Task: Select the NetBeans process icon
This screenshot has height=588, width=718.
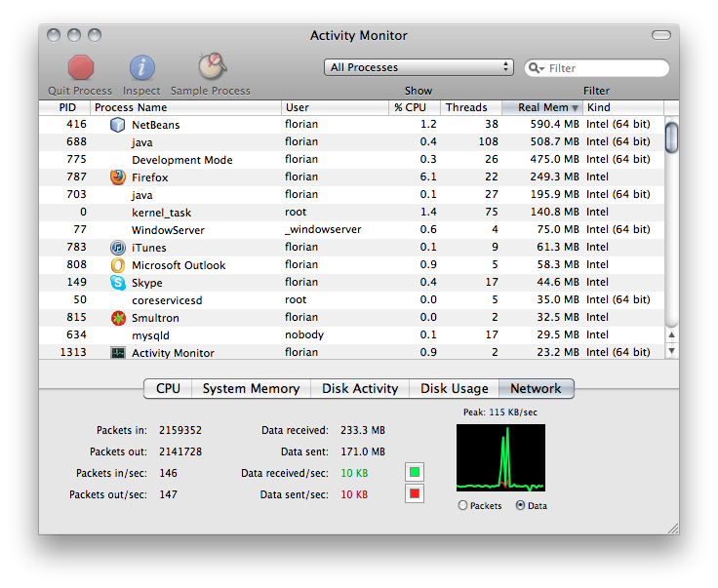Action: pyautogui.click(x=118, y=125)
